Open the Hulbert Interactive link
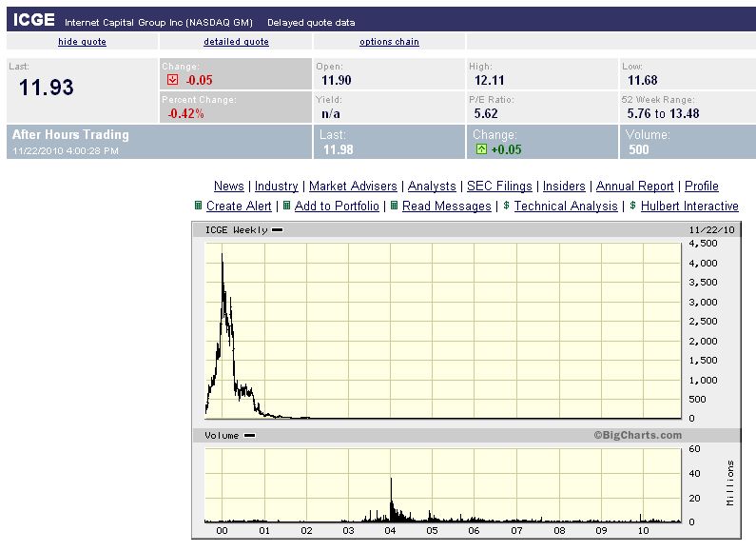756x551 pixels. click(x=689, y=206)
